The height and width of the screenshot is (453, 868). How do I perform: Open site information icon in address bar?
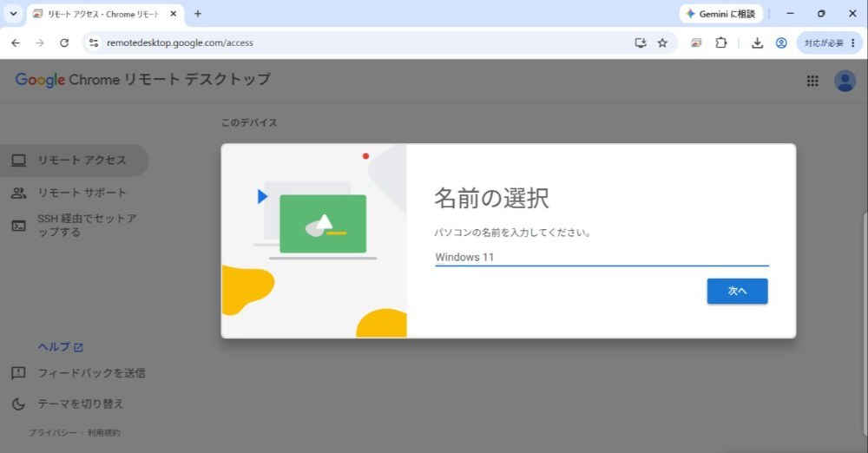[94, 43]
